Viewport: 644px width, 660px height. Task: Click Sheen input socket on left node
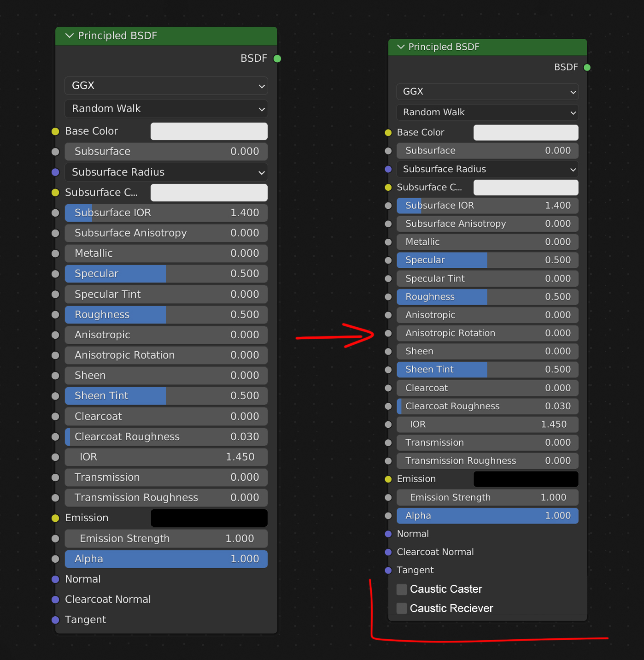(55, 376)
